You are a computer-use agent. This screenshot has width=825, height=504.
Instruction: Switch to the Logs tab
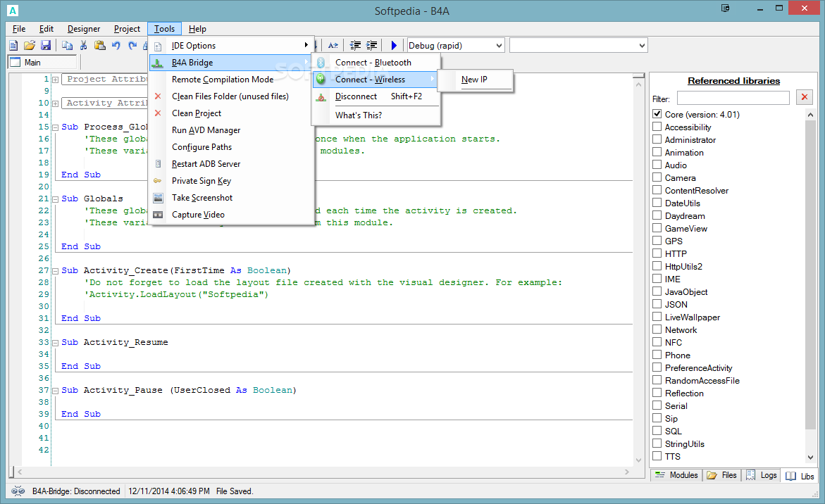762,475
